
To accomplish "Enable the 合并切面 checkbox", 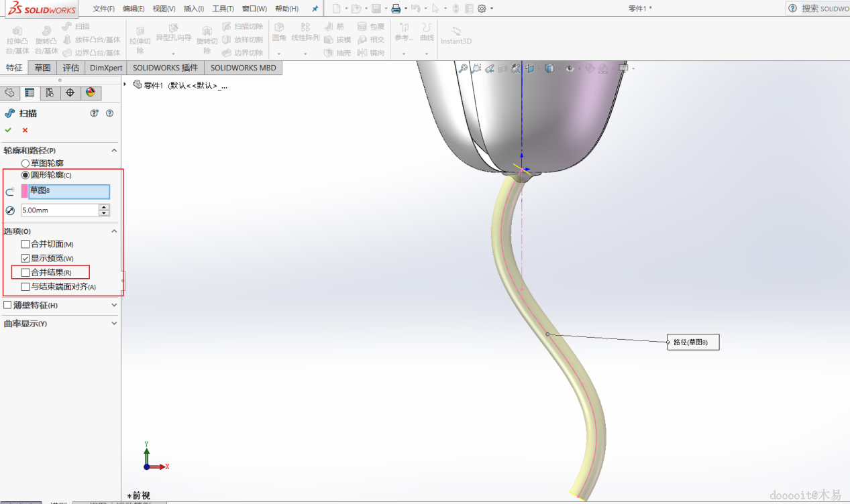I will point(25,244).
